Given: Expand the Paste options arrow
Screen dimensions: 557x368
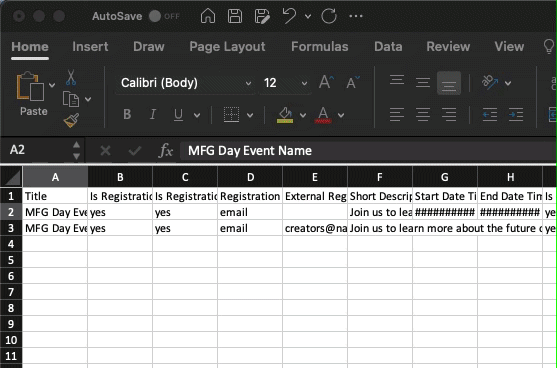Looking at the screenshot, I should (52, 85).
